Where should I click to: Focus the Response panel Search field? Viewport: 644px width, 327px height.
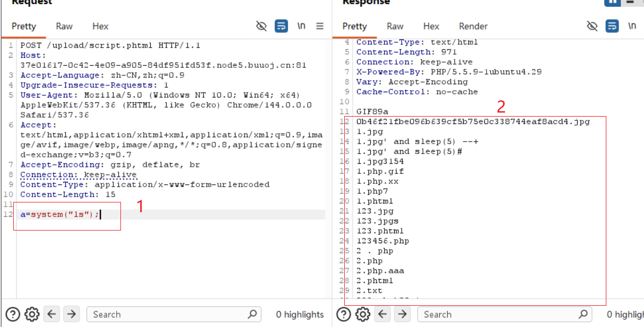505,314
